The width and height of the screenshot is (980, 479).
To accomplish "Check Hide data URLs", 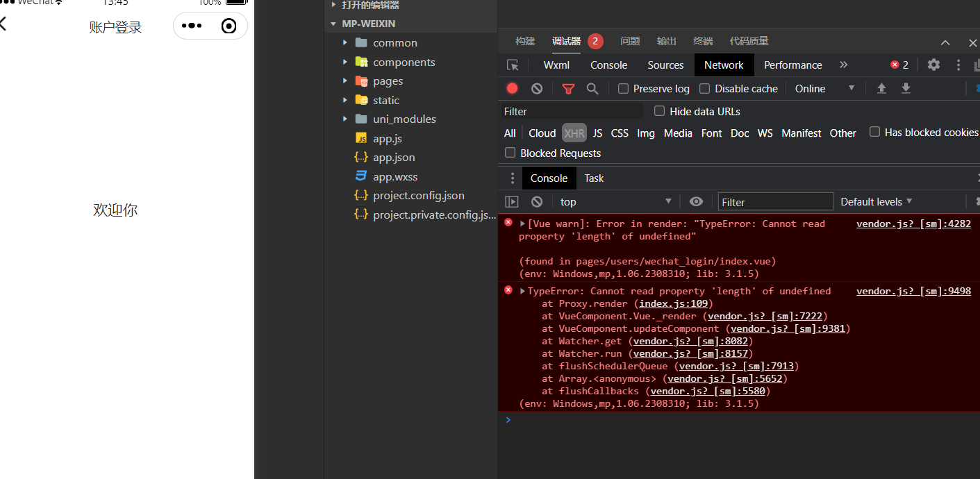I will point(660,111).
